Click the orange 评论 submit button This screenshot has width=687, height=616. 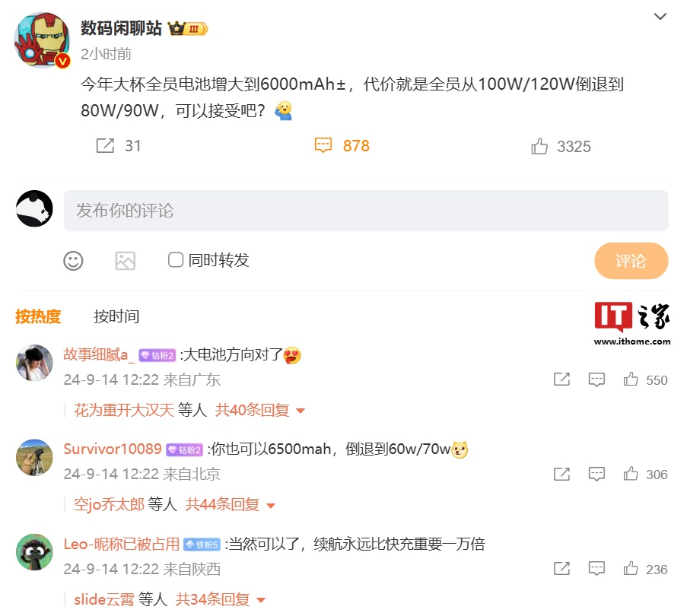pos(631,261)
